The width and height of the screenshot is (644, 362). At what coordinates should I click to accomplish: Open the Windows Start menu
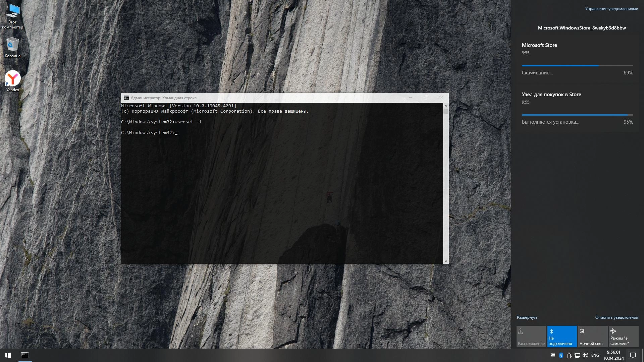click(8, 355)
